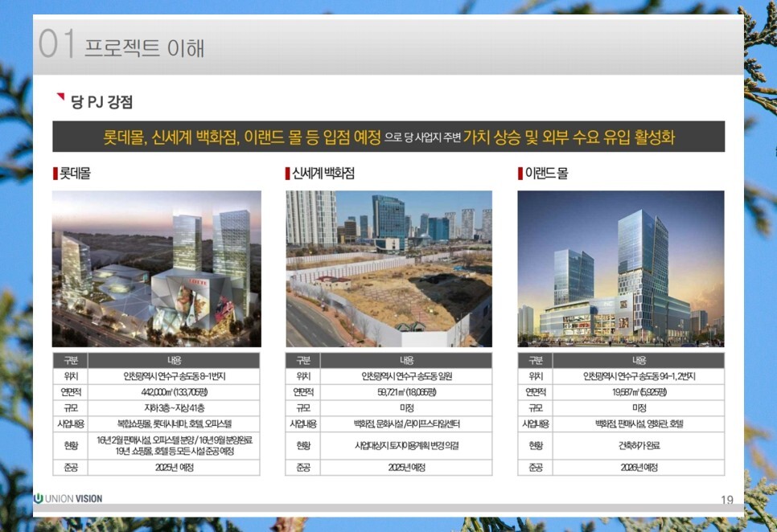Click '현황' label in the 이랜드 몰 table

[x=535, y=446]
